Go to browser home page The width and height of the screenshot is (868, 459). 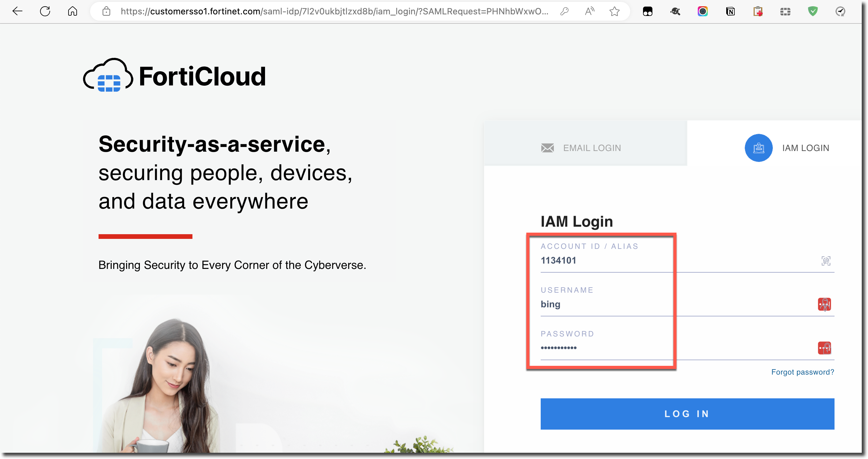(x=73, y=12)
